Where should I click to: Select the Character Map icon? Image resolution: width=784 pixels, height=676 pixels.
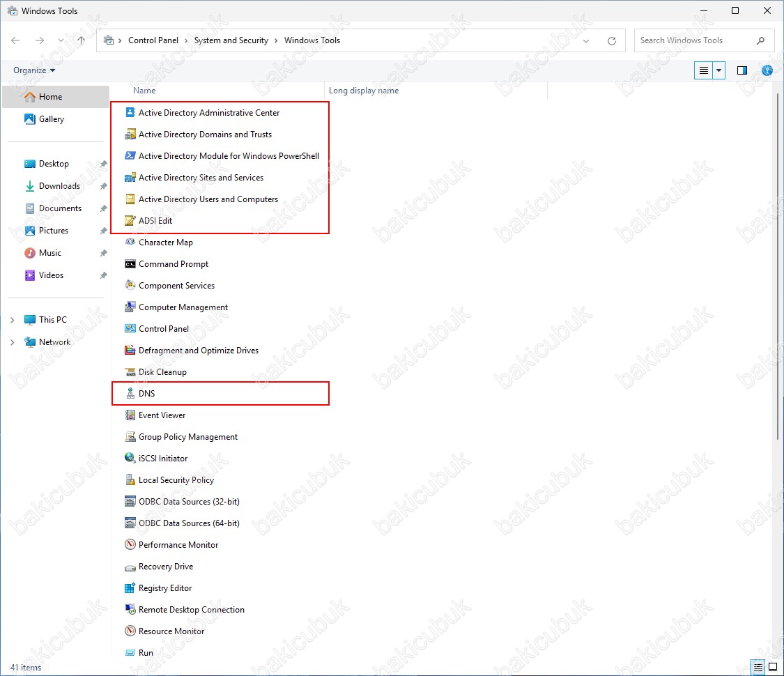click(130, 242)
